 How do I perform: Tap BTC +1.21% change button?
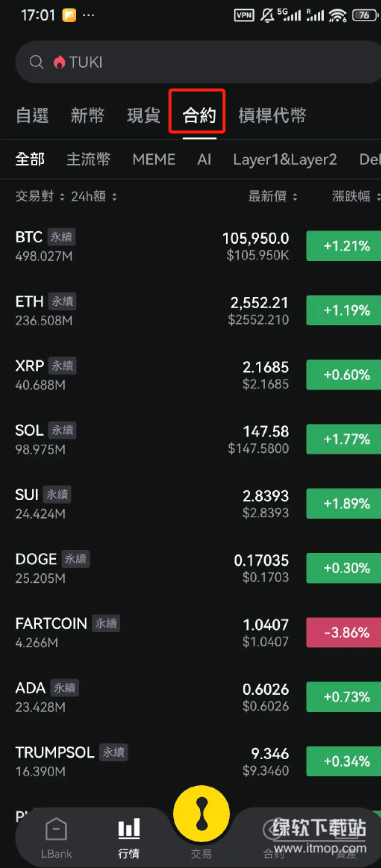(x=343, y=246)
